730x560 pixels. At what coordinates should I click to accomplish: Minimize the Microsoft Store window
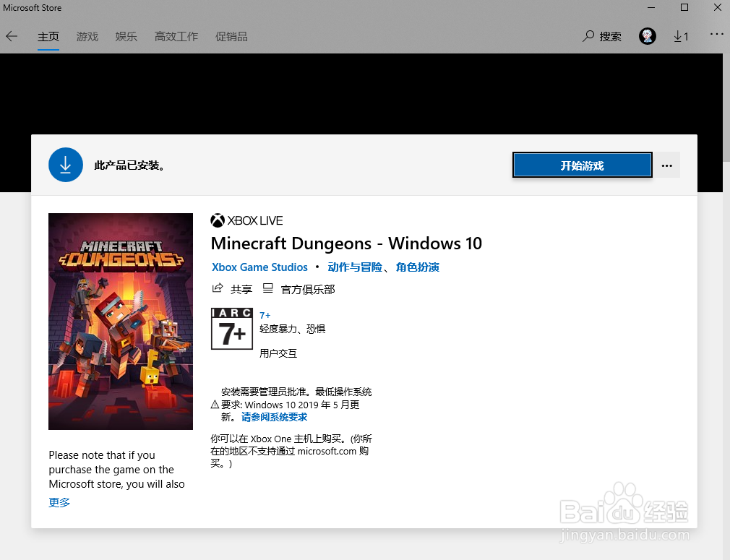tap(651, 7)
